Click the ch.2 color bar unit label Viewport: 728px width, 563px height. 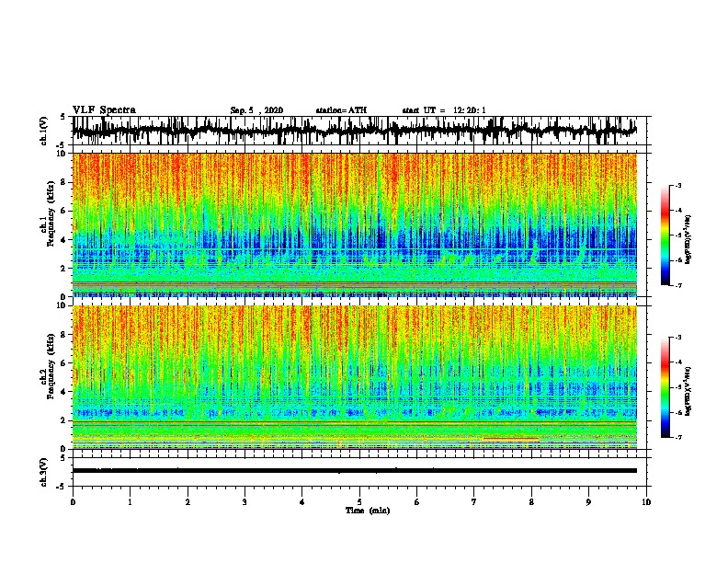click(x=688, y=391)
